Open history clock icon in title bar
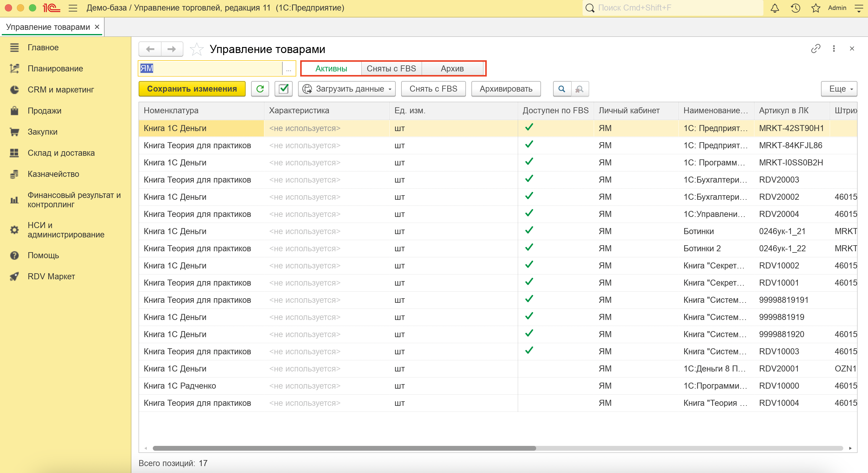Image resolution: width=868 pixels, height=473 pixels. click(795, 8)
